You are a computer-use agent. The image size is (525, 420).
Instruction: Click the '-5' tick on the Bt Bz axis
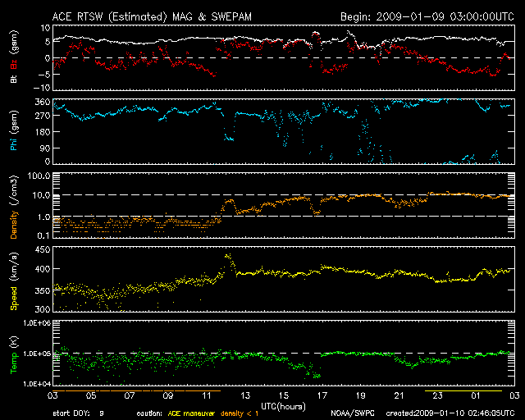click(44, 74)
